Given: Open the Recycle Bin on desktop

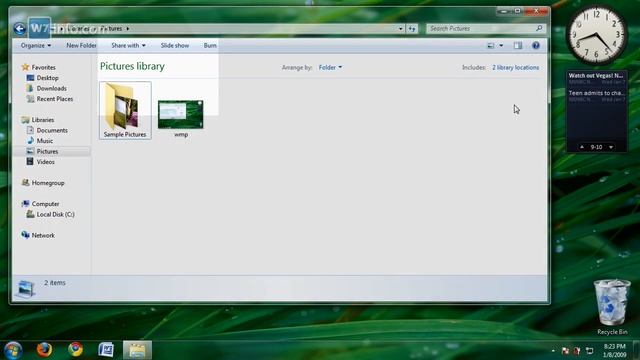Looking at the screenshot, I should 611,307.
